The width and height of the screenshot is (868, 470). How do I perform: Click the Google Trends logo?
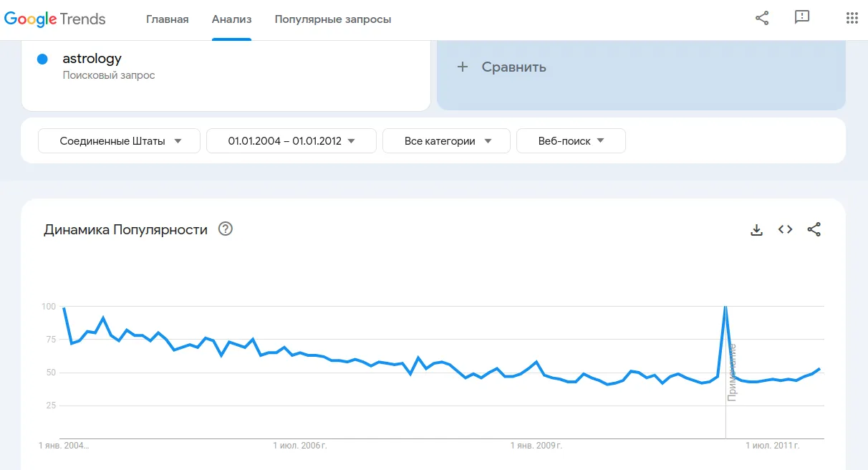pyautogui.click(x=55, y=19)
